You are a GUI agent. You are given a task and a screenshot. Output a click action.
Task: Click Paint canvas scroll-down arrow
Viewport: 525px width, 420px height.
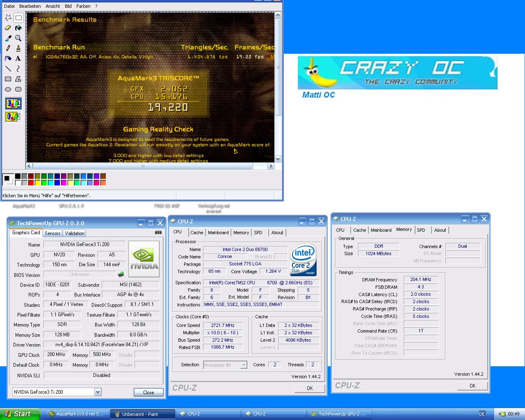click(x=278, y=159)
